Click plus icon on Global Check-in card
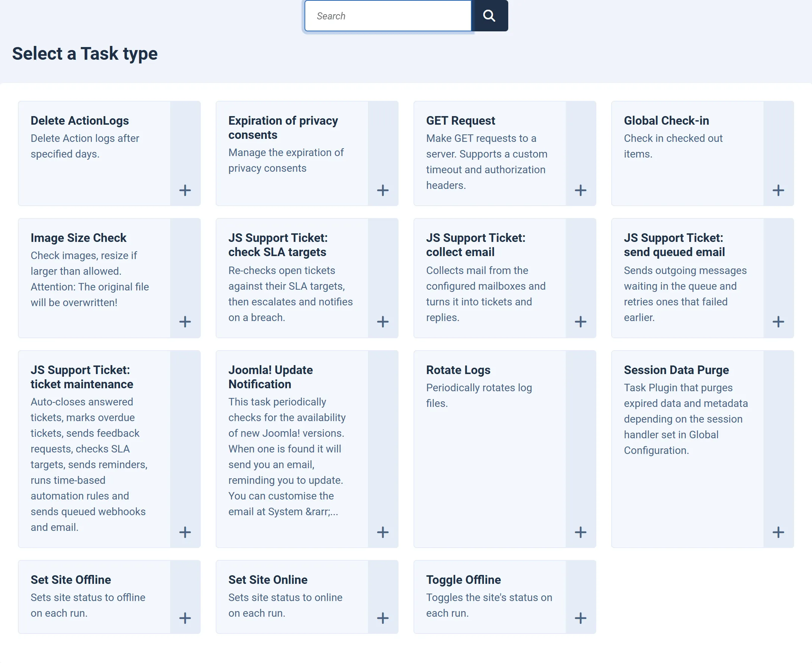This screenshot has height=663, width=812. click(778, 190)
